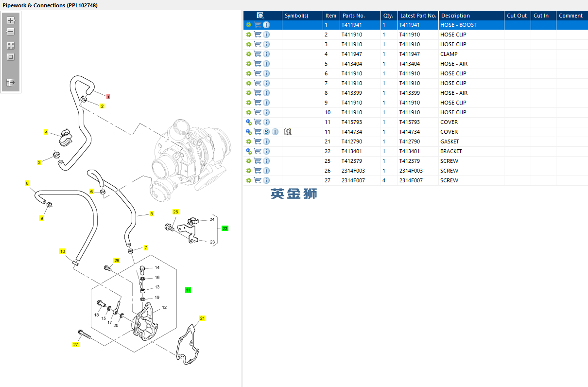Image resolution: width=588 pixels, height=387 pixels.
Task: Click the four-squares grid view icon
Action: coord(11,46)
